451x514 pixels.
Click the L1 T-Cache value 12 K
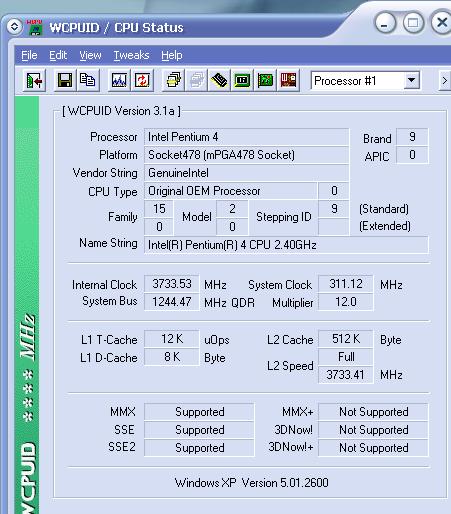[172, 339]
